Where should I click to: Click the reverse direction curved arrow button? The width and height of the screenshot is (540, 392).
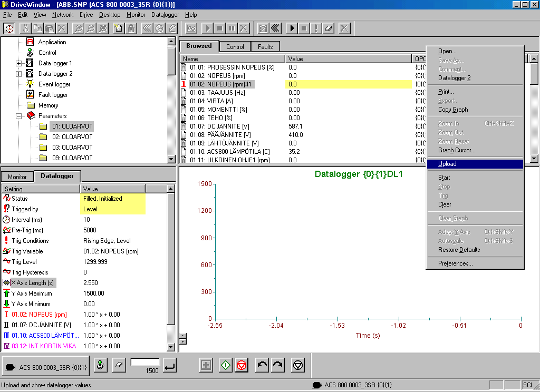click(x=262, y=365)
